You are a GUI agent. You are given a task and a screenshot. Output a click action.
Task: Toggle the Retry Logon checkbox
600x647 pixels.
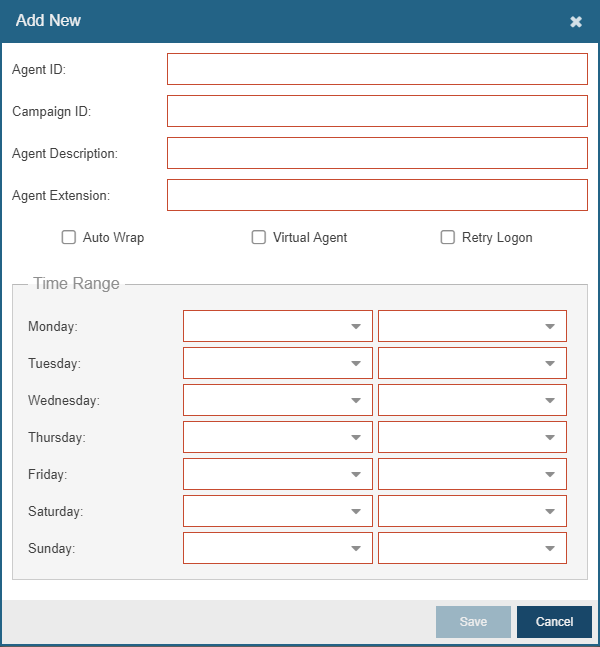(448, 237)
